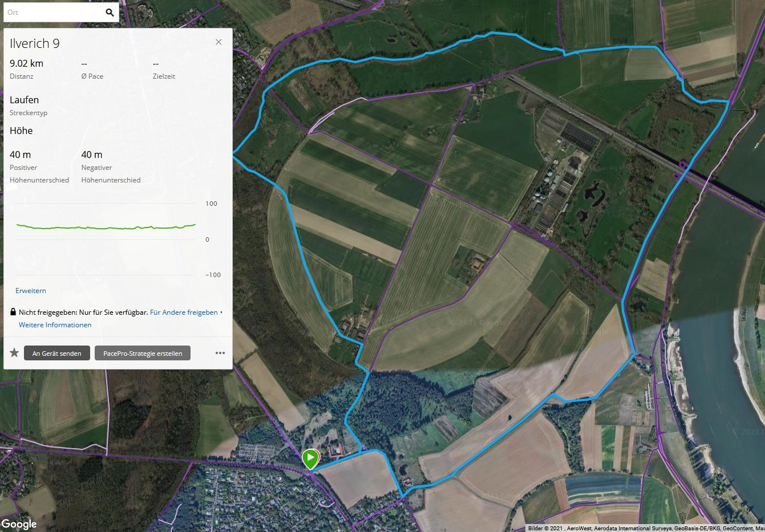The width and height of the screenshot is (765, 532).
Task: Click the Ø Pace value placeholder
Action: pos(84,64)
